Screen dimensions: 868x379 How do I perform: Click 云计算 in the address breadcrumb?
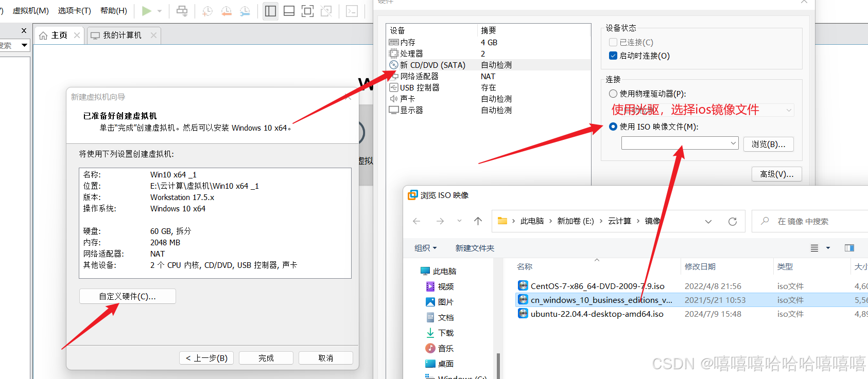click(x=619, y=221)
